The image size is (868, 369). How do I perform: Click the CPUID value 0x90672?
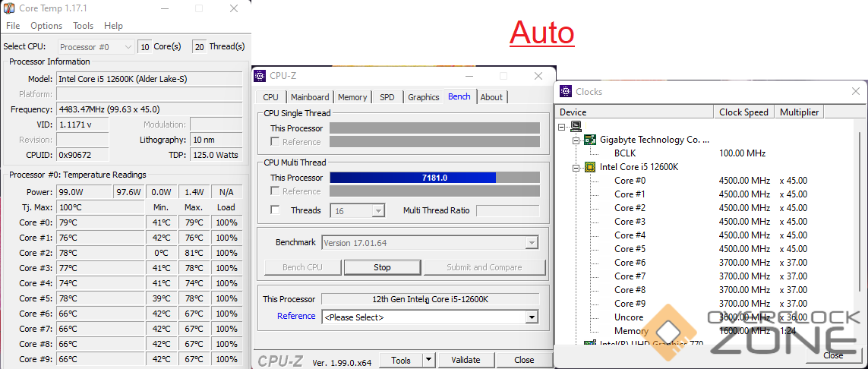click(x=83, y=155)
